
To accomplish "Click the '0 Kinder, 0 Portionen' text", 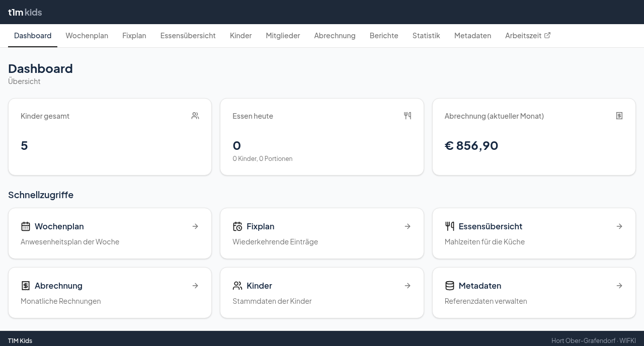I will pos(262,158).
